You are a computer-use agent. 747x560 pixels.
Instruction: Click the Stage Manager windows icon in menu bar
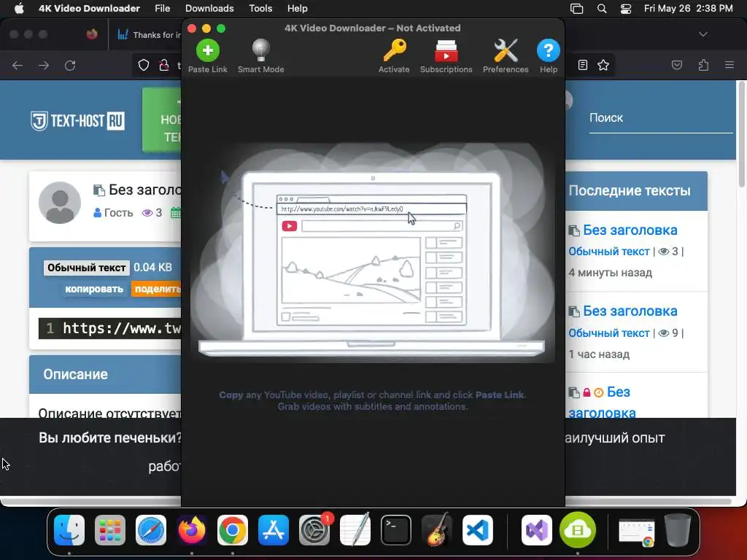pyautogui.click(x=577, y=9)
